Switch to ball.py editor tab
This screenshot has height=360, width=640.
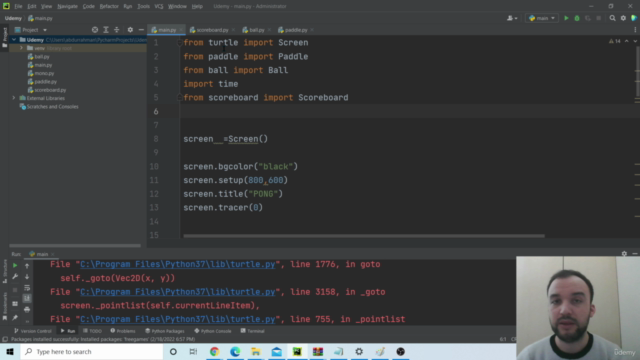[256, 30]
